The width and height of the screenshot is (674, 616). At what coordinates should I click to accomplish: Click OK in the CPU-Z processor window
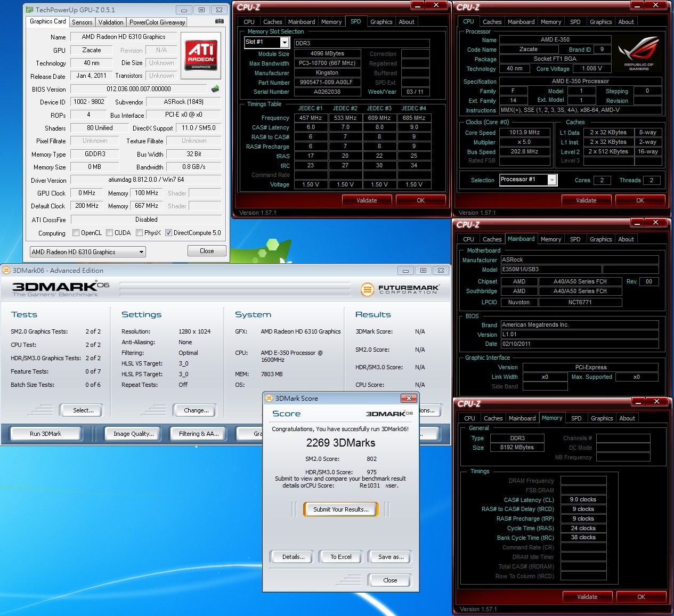point(640,200)
